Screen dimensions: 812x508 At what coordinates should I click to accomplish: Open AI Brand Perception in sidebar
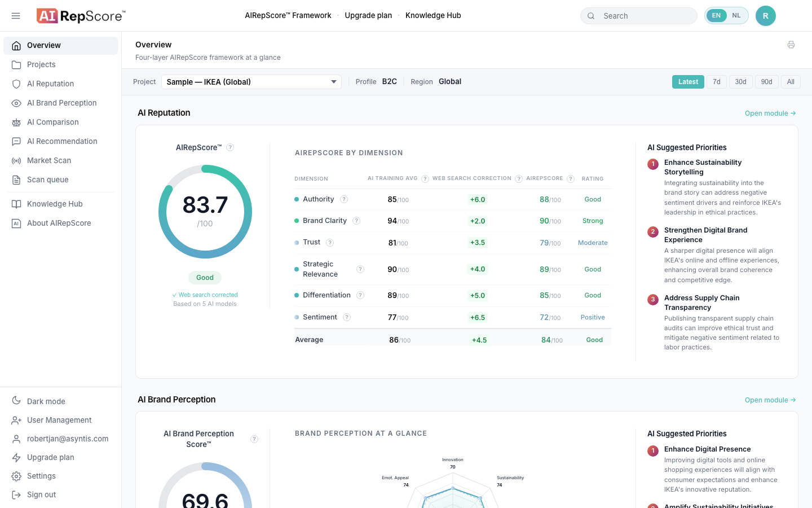(60, 103)
